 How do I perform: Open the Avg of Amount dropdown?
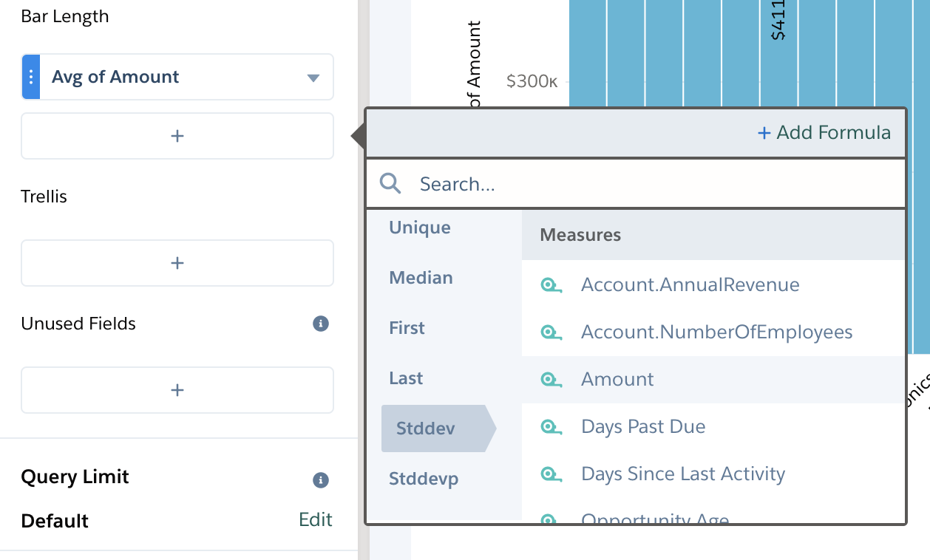coord(313,76)
